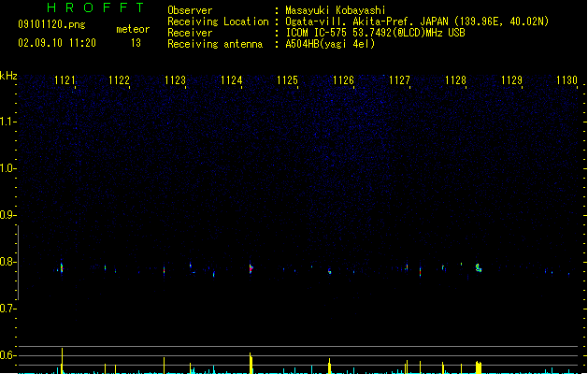Click the HROFFT title text
The height and width of the screenshot is (374, 588).
click(95, 7)
